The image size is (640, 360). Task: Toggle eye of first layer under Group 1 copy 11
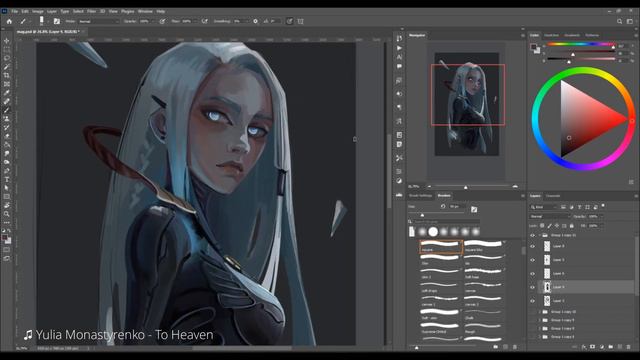coord(532,247)
